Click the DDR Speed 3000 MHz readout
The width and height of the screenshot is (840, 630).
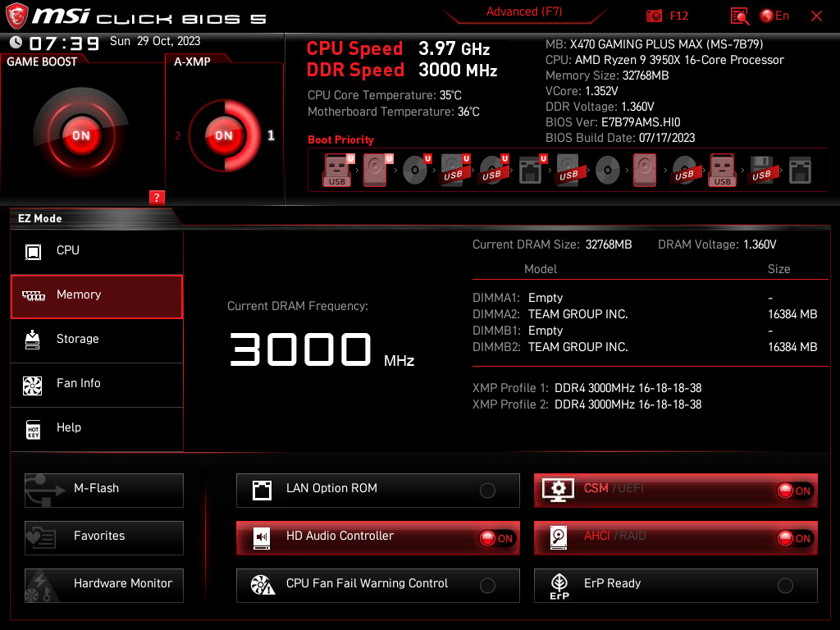click(402, 71)
